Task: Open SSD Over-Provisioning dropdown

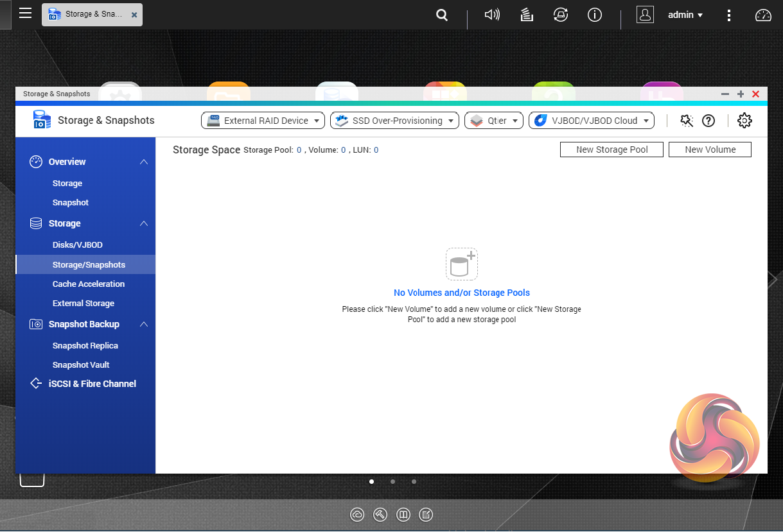Action: [394, 121]
